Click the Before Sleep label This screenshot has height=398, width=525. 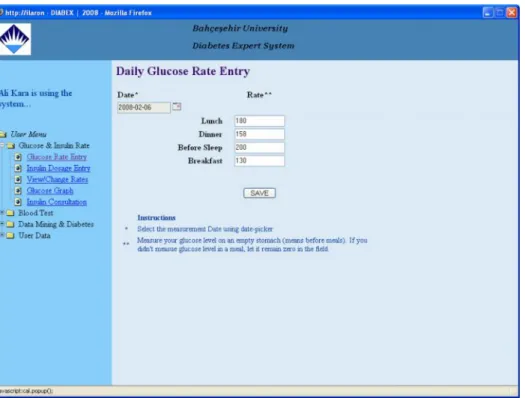[x=200, y=148]
